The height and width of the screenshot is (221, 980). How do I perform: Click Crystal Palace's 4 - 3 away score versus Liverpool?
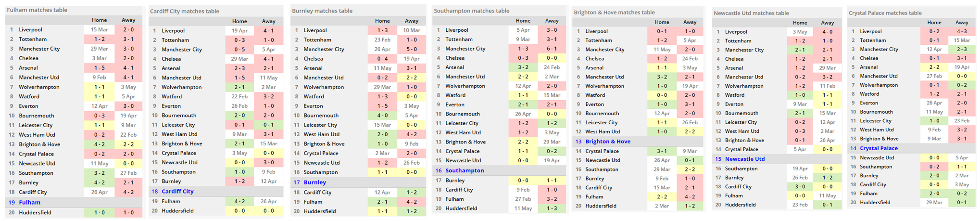(x=962, y=32)
